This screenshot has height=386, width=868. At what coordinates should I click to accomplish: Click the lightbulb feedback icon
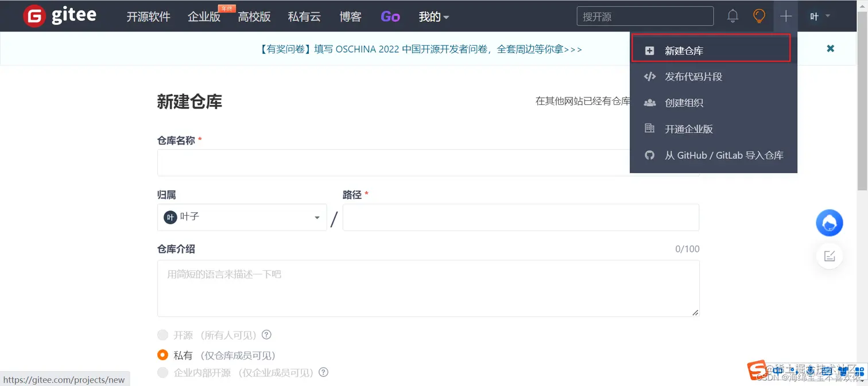tap(759, 16)
